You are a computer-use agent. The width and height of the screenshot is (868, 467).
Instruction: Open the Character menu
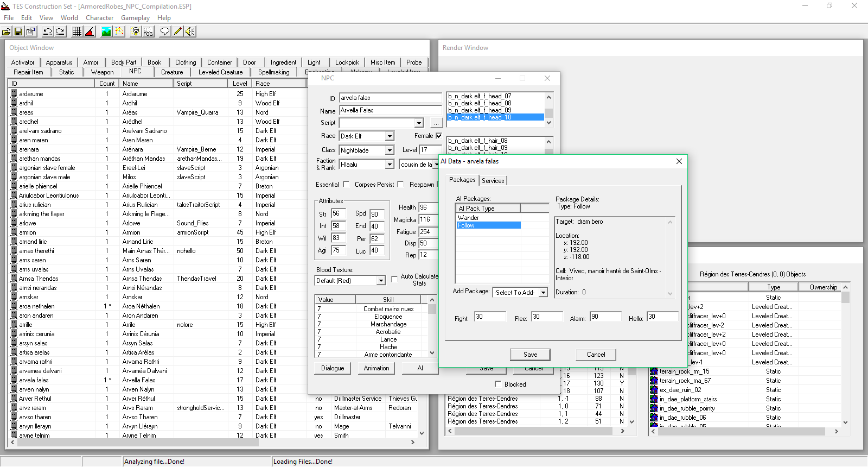(99, 18)
